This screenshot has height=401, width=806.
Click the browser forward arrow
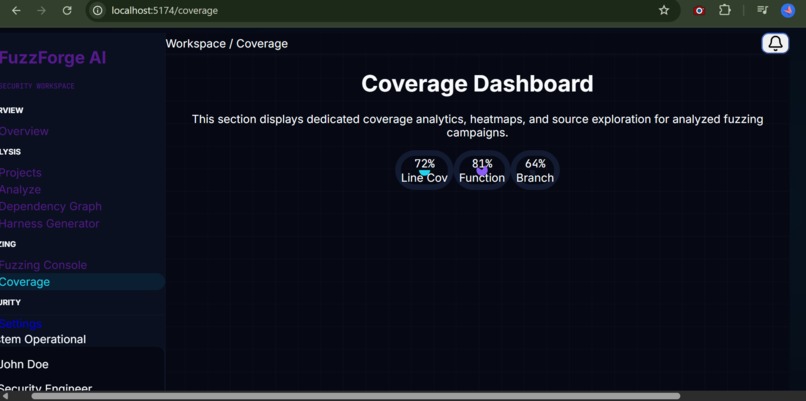coord(41,10)
